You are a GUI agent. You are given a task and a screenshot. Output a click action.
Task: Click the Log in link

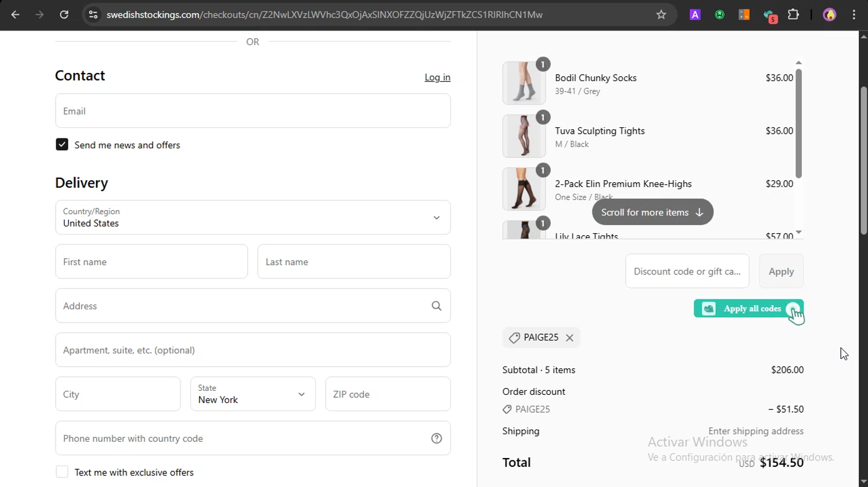point(437,77)
